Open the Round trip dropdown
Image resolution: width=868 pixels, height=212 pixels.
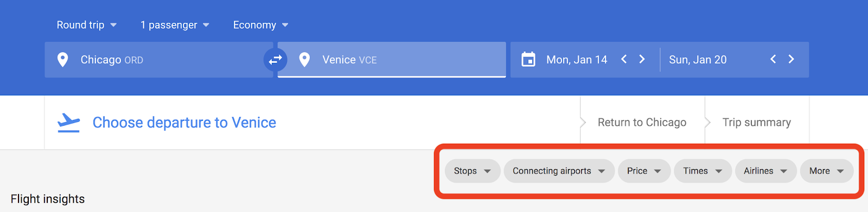[x=87, y=25]
